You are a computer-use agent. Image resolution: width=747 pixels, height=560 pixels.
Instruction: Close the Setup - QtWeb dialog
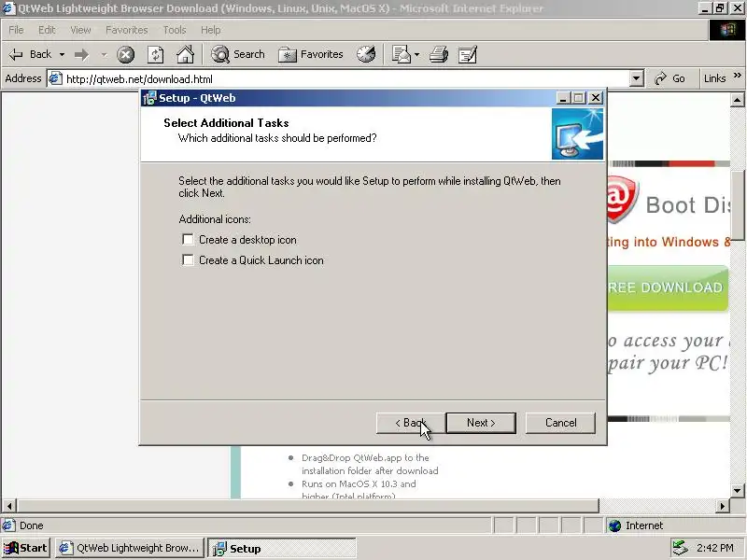(x=596, y=98)
